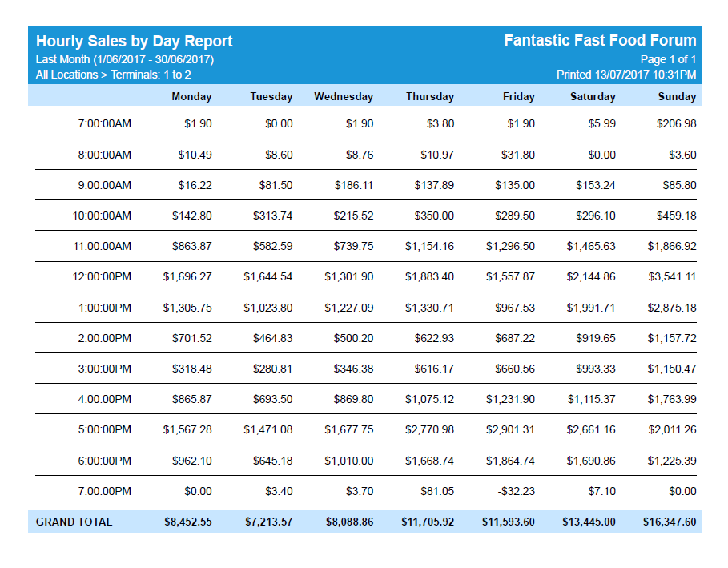Click the All Locations Terminals text
The image size is (728, 568).
coord(114,75)
